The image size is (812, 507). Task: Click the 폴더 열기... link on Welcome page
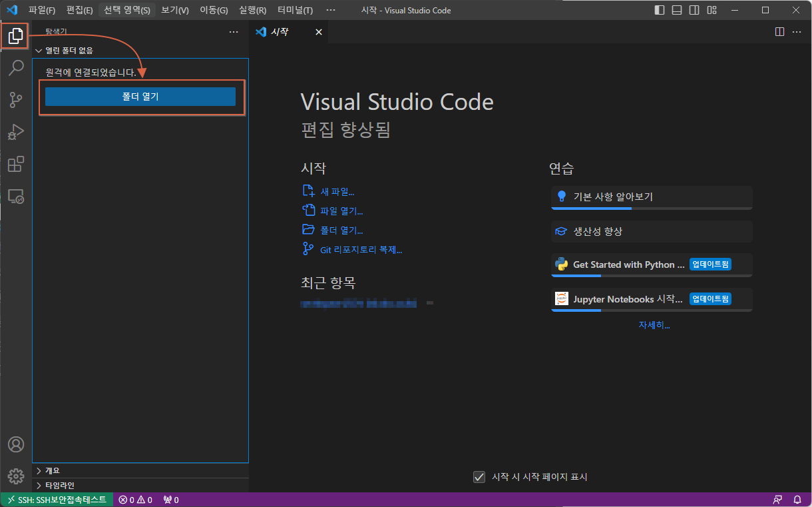(341, 231)
